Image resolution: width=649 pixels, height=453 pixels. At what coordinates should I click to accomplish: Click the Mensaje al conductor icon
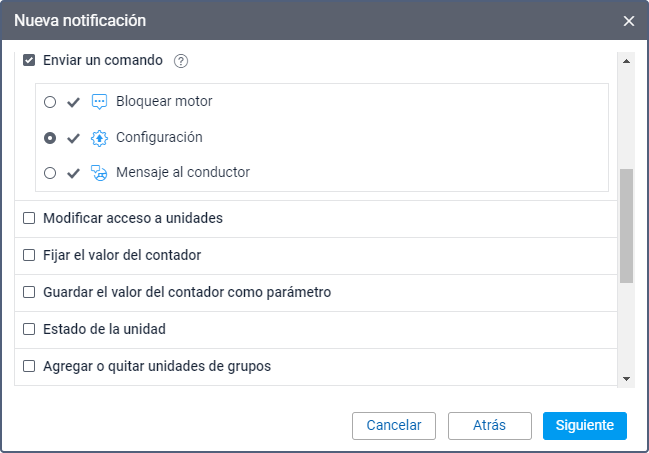pos(99,173)
